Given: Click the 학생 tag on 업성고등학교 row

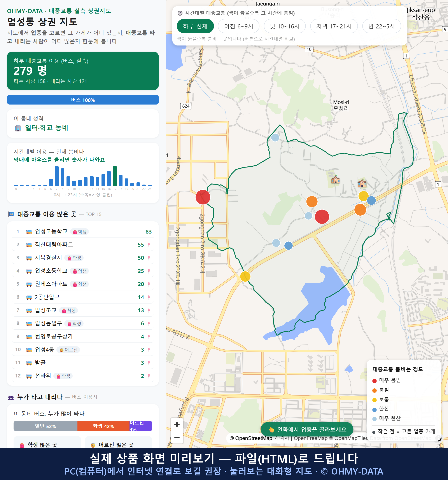Looking at the screenshot, I should 79,232.
